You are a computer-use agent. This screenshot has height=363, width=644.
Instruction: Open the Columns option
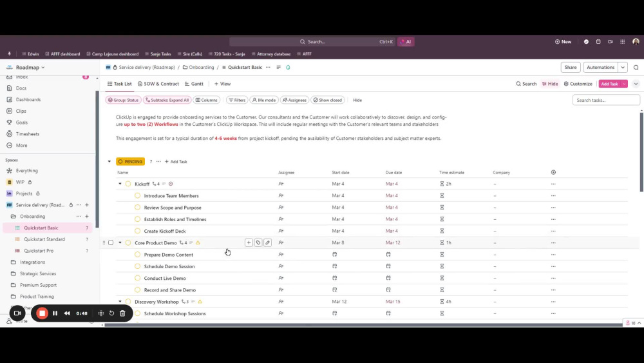coord(207,100)
